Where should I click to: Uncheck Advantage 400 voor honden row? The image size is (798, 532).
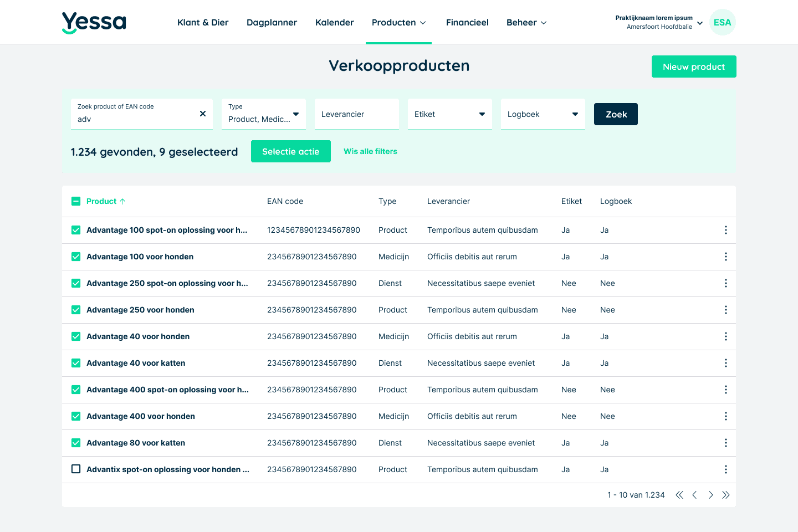click(x=76, y=416)
